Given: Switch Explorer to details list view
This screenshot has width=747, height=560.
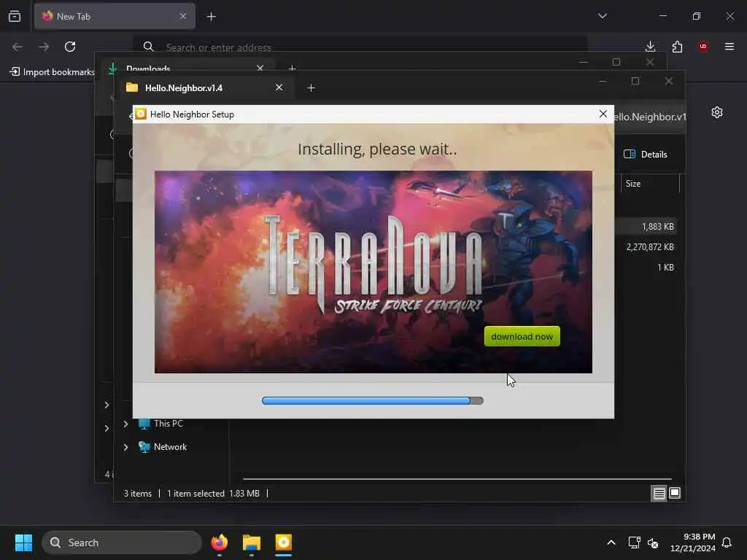Looking at the screenshot, I should coord(659,494).
